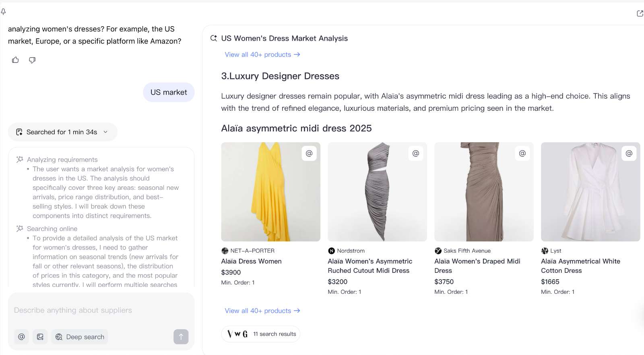The width and height of the screenshot is (644, 355).
Task: Click @ icon on Lyst white dress image
Action: click(x=629, y=153)
